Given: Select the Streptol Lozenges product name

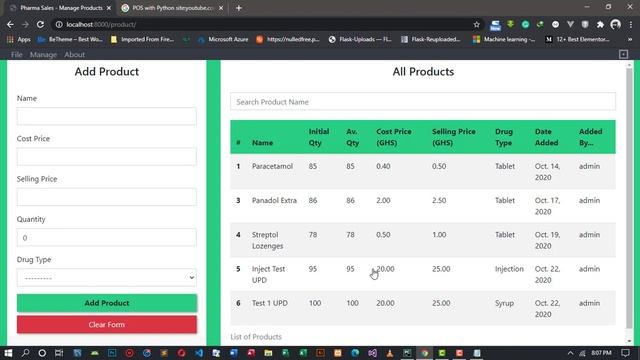Looking at the screenshot, I should pyautogui.click(x=267, y=240).
